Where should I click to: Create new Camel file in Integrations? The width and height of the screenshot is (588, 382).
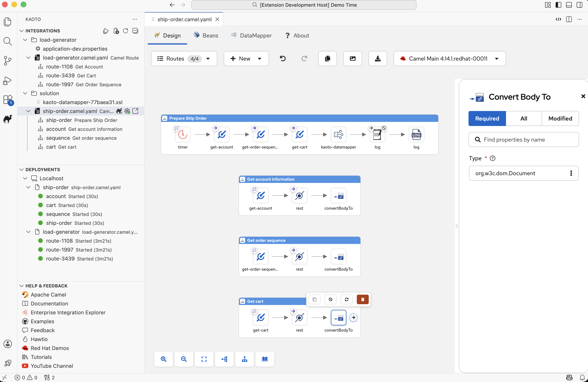[116, 31]
